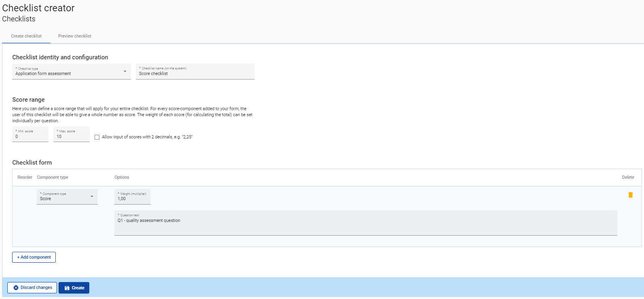Screen dimensions: 644x299
Task: Click the Delete column header
Action: point(628,177)
